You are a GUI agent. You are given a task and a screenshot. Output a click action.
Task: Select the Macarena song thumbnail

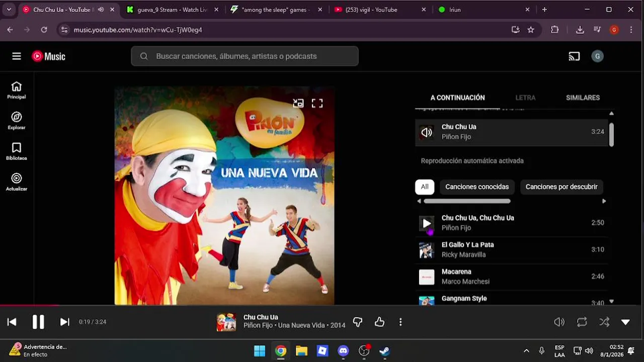(x=427, y=277)
